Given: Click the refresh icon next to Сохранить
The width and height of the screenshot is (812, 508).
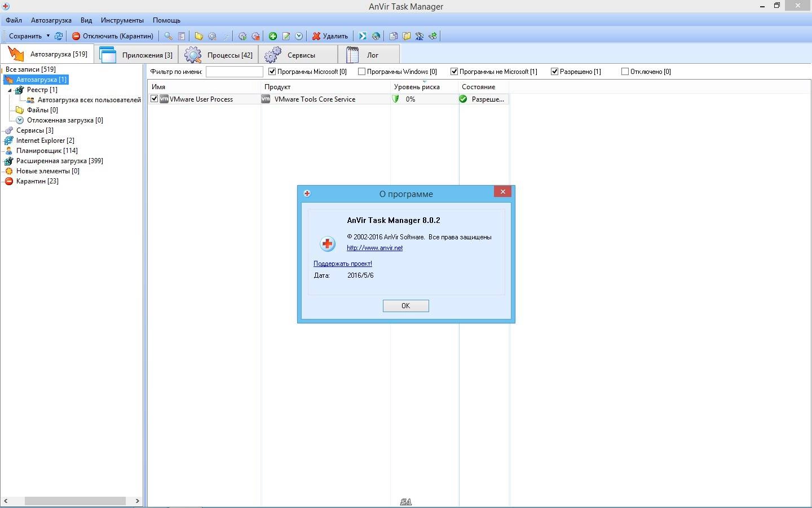Looking at the screenshot, I should (x=59, y=36).
